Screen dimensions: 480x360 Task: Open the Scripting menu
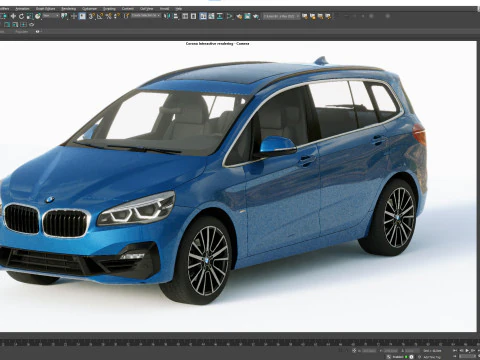(109, 9)
